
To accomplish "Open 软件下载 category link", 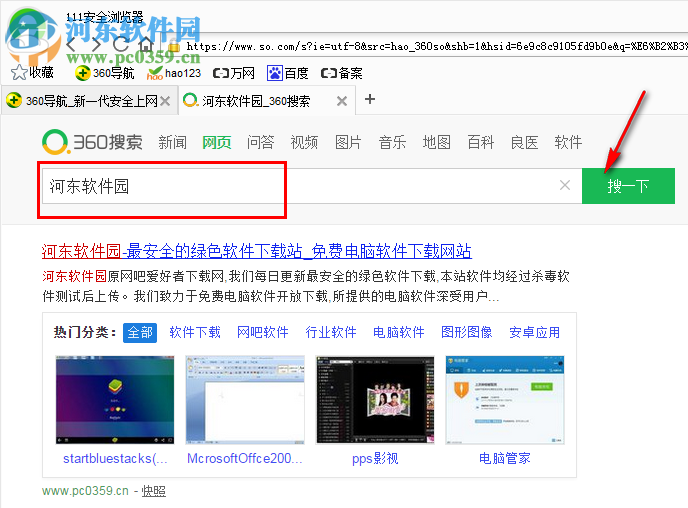I will (195, 333).
